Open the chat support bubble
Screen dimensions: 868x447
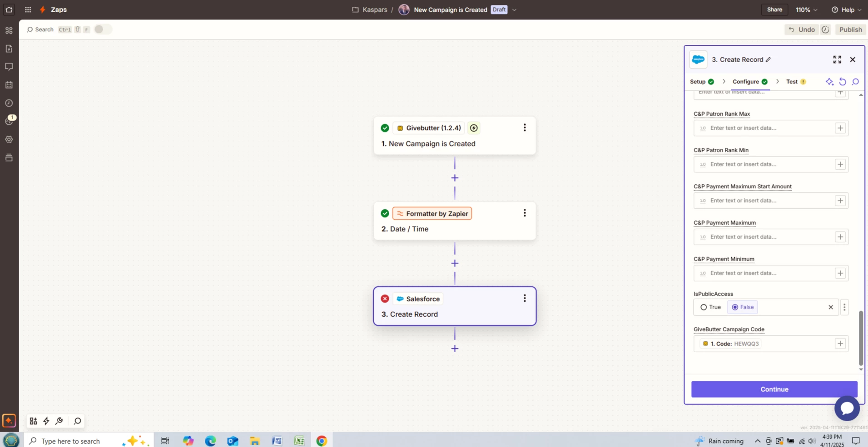pos(847,408)
